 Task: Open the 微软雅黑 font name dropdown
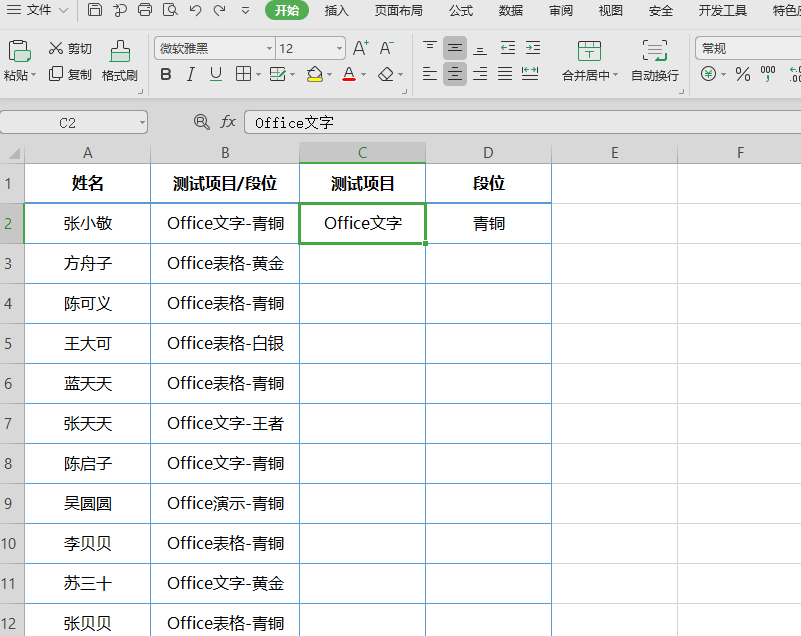click(x=269, y=49)
